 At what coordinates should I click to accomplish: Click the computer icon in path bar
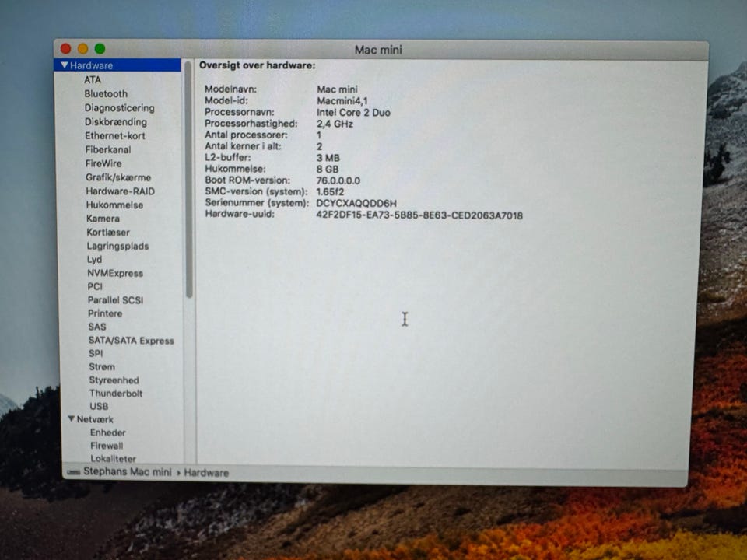click(x=73, y=472)
